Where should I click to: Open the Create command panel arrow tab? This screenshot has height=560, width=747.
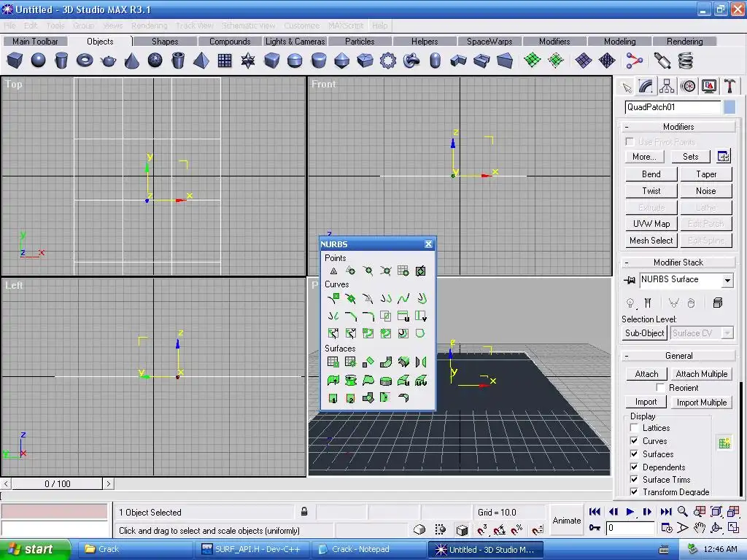coord(627,87)
